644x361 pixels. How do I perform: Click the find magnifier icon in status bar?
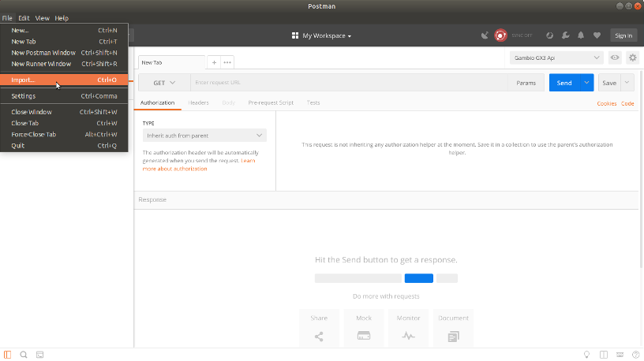[x=24, y=355]
